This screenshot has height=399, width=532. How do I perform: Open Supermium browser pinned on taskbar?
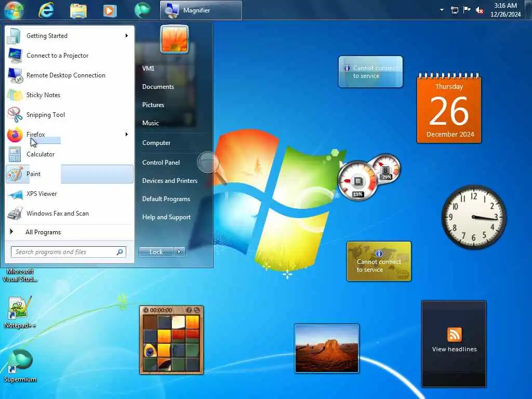pyautogui.click(x=142, y=10)
